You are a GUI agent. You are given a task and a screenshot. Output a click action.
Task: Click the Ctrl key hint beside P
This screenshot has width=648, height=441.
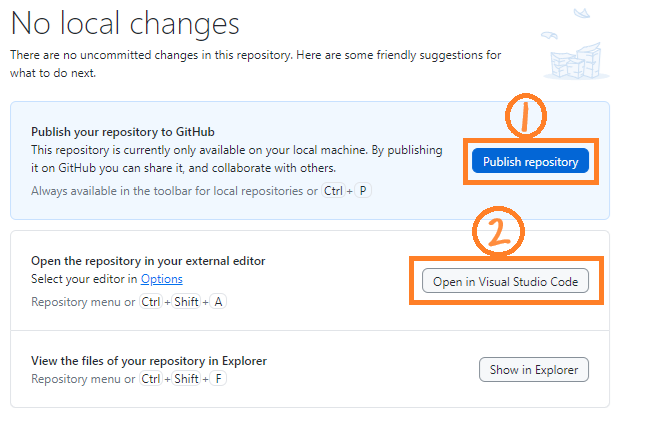coord(333,191)
